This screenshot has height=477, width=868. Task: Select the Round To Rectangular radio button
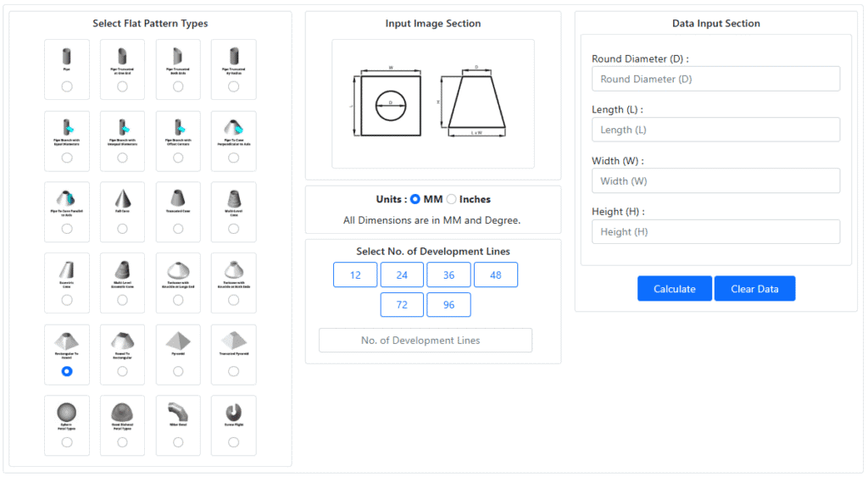click(x=122, y=371)
